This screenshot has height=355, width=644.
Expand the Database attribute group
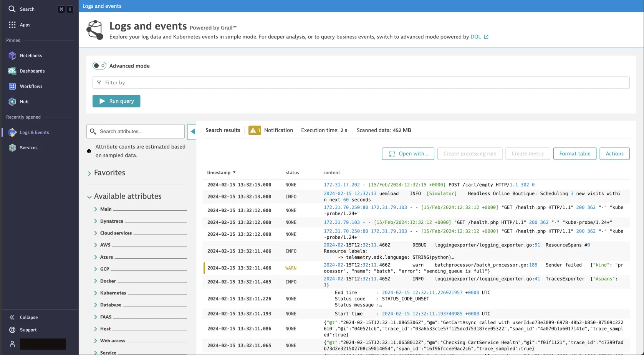point(96,305)
